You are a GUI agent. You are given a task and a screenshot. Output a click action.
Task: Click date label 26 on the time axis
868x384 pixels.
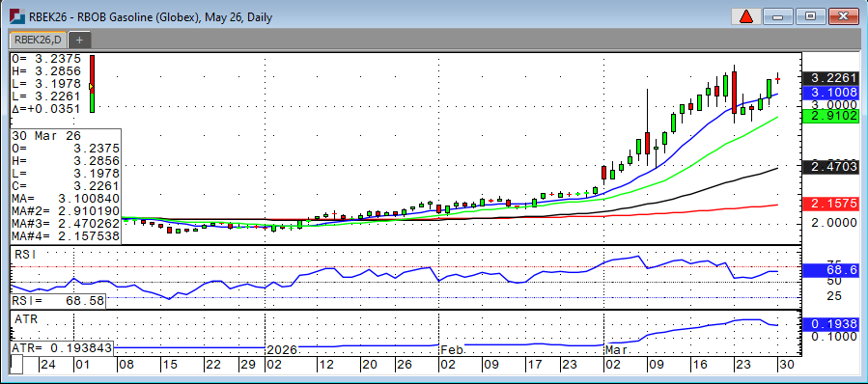click(404, 366)
